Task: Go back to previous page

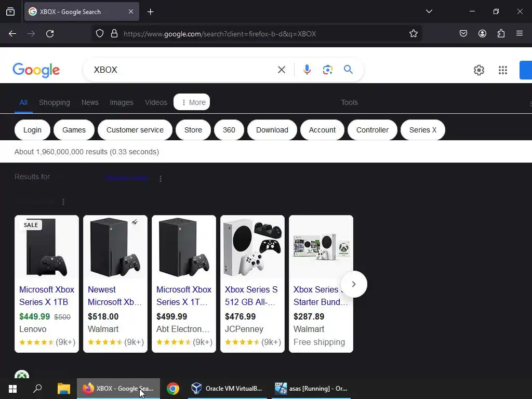Action: [x=12, y=34]
